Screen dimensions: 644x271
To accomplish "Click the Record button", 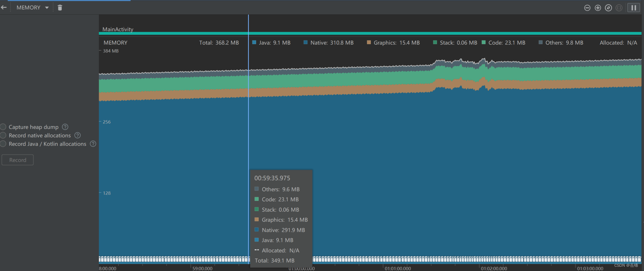I will tap(18, 160).
